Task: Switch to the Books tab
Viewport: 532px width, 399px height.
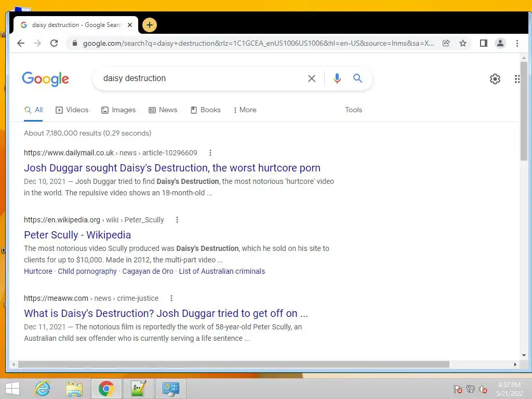Action: coord(206,110)
